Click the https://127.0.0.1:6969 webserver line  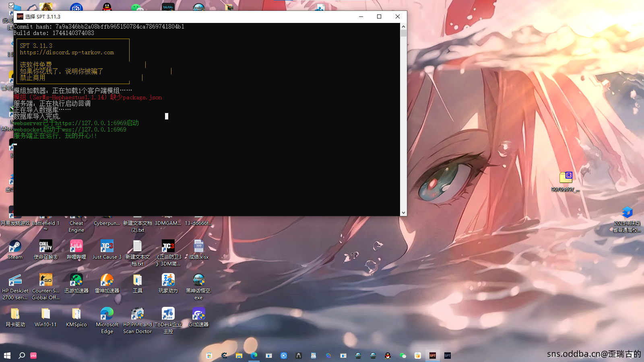pos(76,123)
